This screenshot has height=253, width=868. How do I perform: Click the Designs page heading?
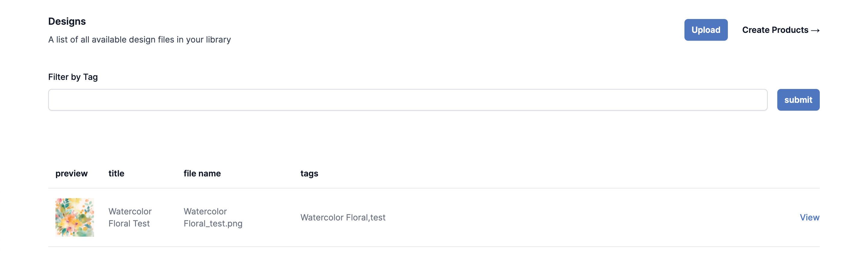(x=67, y=21)
